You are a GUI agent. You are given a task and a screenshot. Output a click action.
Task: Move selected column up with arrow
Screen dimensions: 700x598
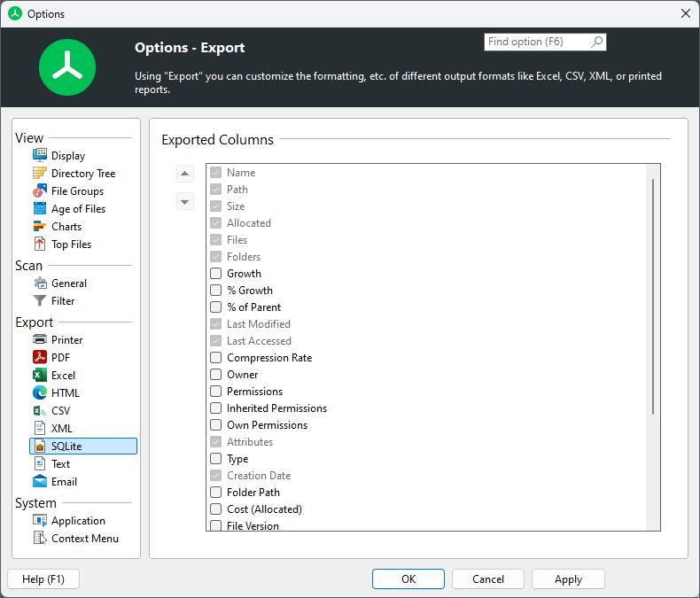pos(185,174)
